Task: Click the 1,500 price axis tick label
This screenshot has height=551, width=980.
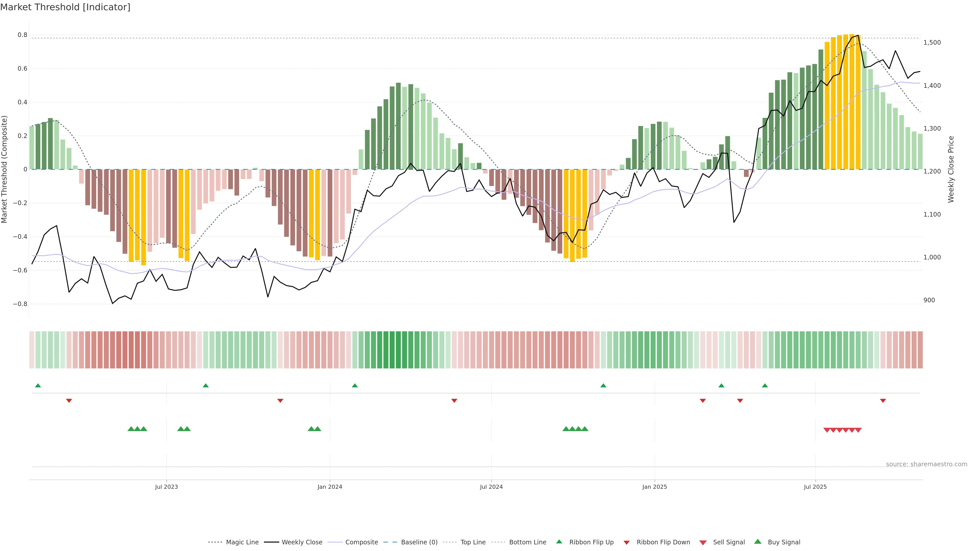Action: pos(932,43)
